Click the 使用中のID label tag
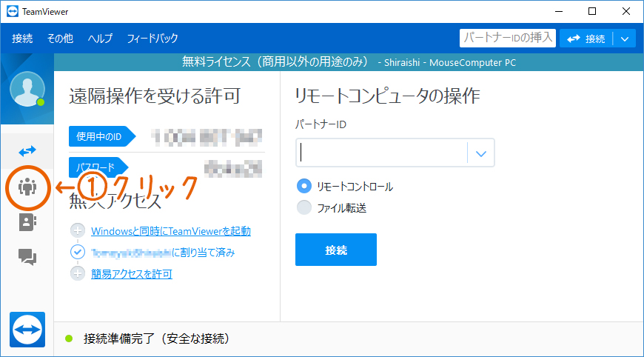The width and height of the screenshot is (644, 357). (102, 136)
